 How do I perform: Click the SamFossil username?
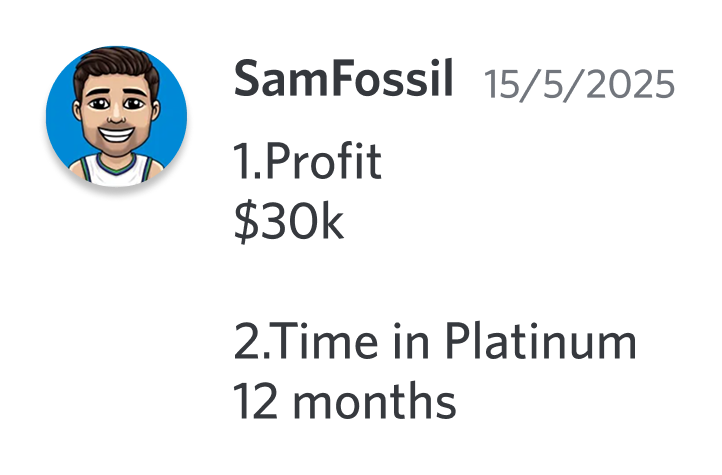point(344,78)
